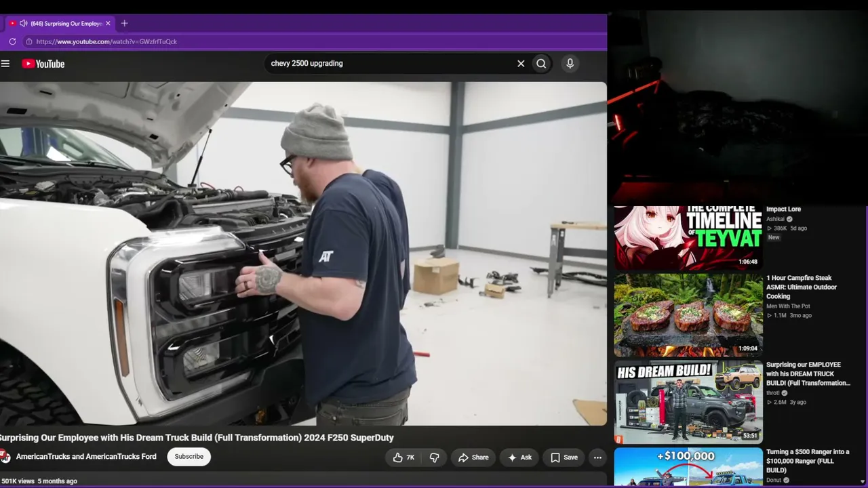
Task: Like the video with thumbs up
Action: click(x=403, y=457)
